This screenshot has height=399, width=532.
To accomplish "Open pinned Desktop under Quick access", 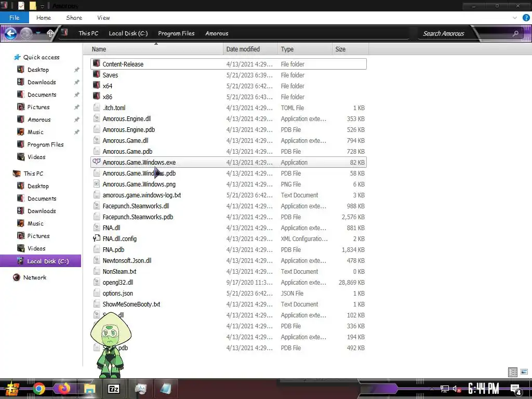I will 37,70.
